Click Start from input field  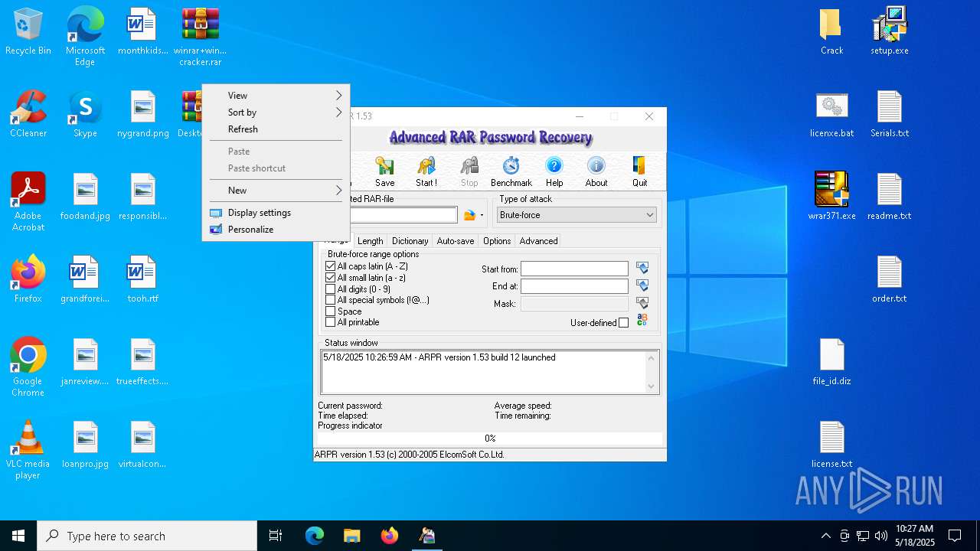pyautogui.click(x=574, y=269)
